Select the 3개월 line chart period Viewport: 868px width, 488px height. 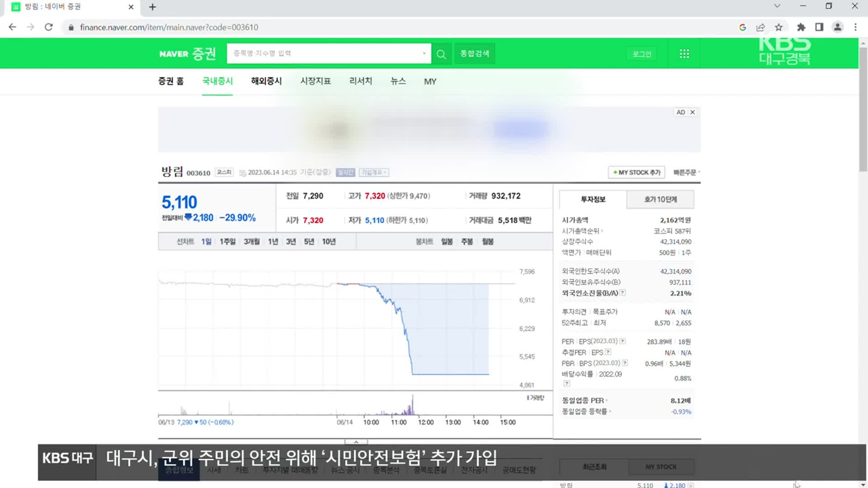[252, 242]
